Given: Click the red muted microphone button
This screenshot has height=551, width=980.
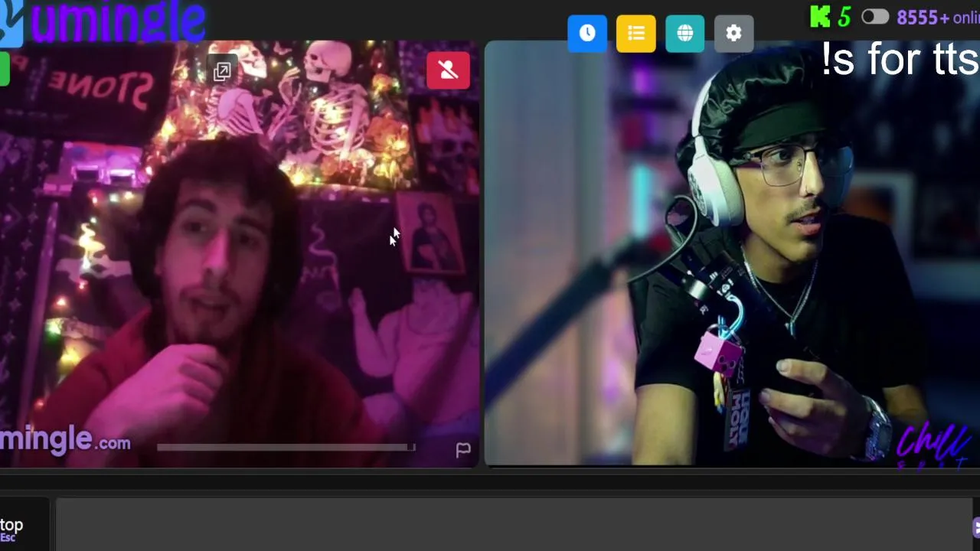Looking at the screenshot, I should [449, 70].
